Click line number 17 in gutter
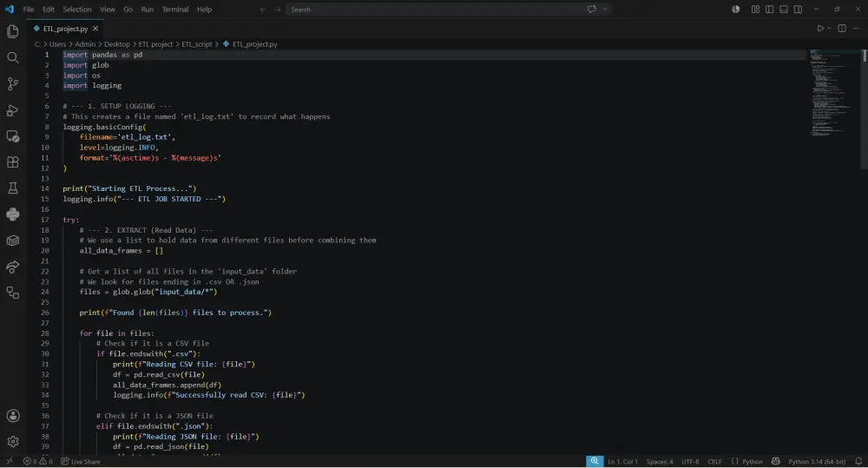This screenshot has width=868, height=468. [45, 220]
